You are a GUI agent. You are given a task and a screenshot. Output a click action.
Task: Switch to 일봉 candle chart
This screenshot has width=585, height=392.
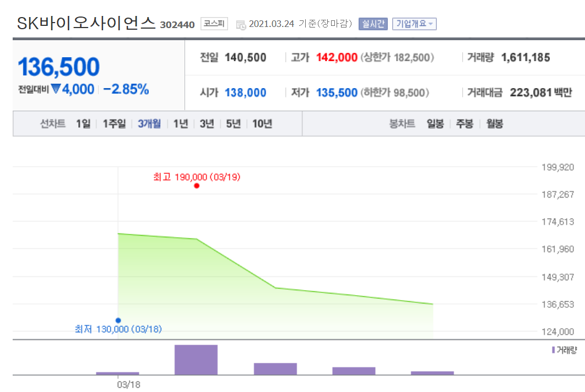pyautogui.click(x=435, y=123)
